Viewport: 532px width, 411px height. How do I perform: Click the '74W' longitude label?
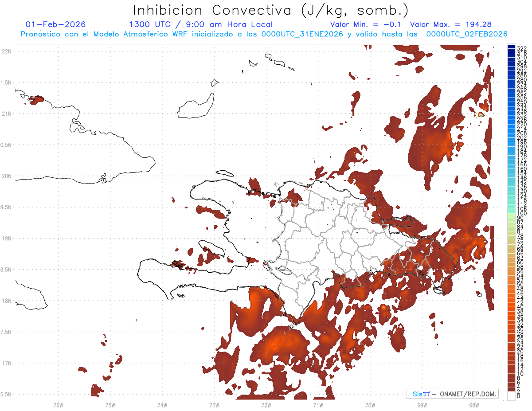[x=162, y=405]
